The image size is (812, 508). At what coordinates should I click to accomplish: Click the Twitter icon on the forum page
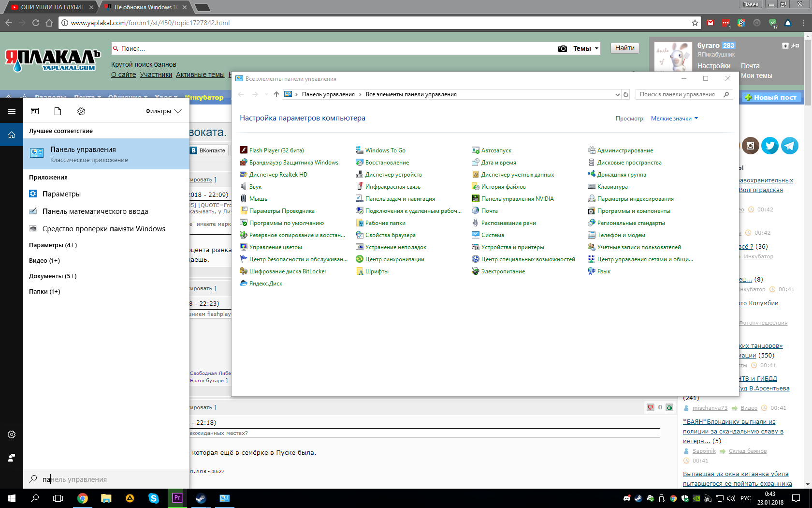tap(770, 146)
